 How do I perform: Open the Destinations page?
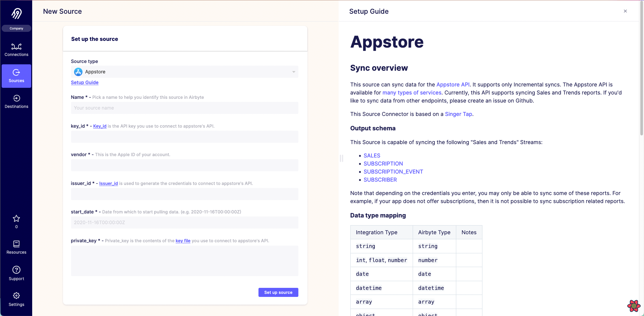click(x=16, y=102)
